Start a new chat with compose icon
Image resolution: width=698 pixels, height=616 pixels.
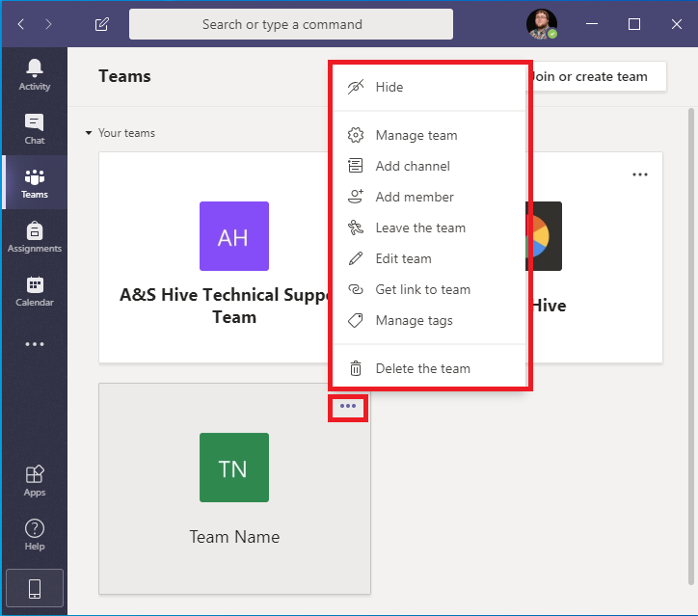coord(102,24)
